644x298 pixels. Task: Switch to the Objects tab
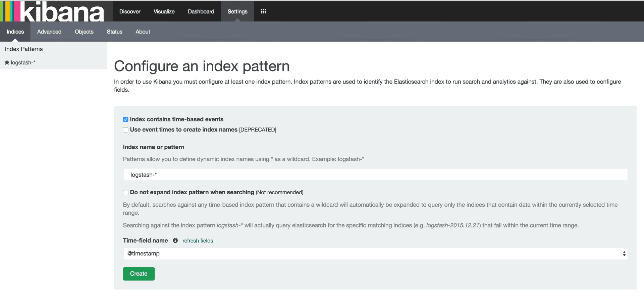click(x=84, y=32)
